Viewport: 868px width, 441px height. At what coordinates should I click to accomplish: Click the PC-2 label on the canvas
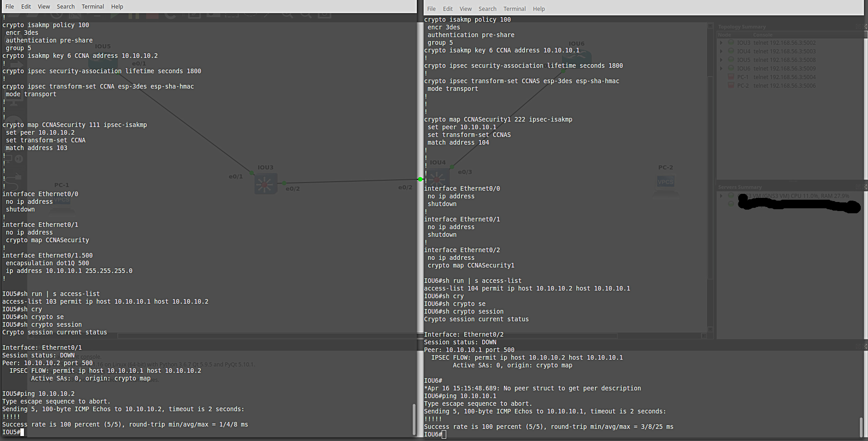coord(665,167)
